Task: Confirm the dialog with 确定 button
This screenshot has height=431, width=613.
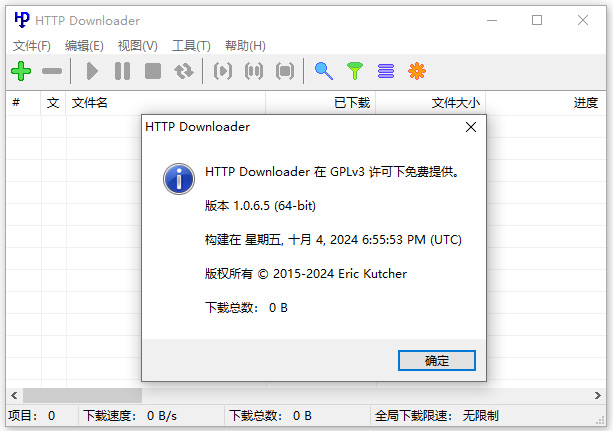Action: pos(437,360)
